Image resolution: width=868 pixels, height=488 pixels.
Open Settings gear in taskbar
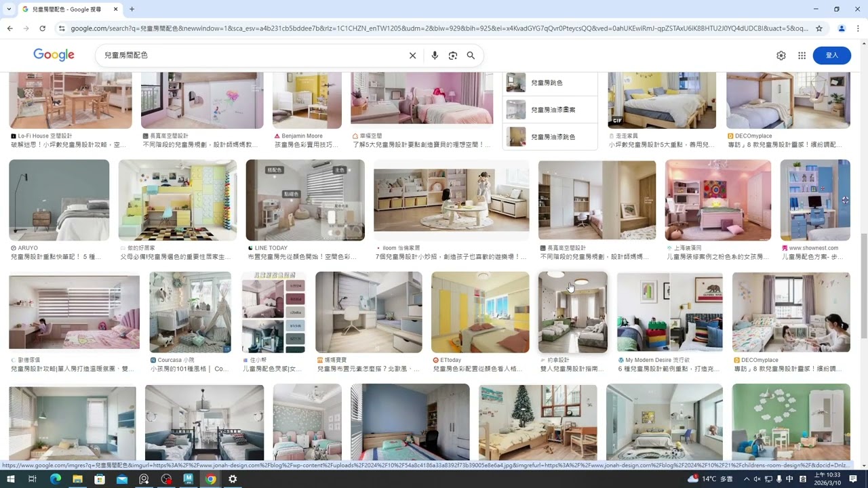pyautogui.click(x=233, y=479)
